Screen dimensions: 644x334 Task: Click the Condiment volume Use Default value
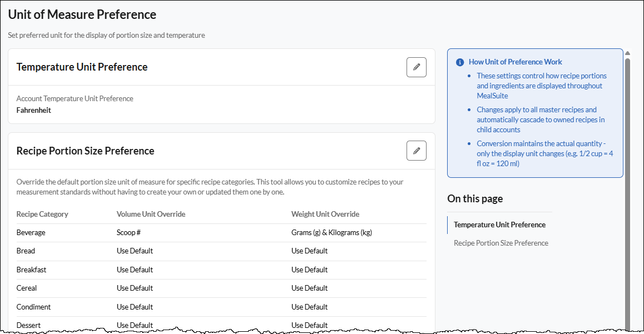[x=135, y=307]
